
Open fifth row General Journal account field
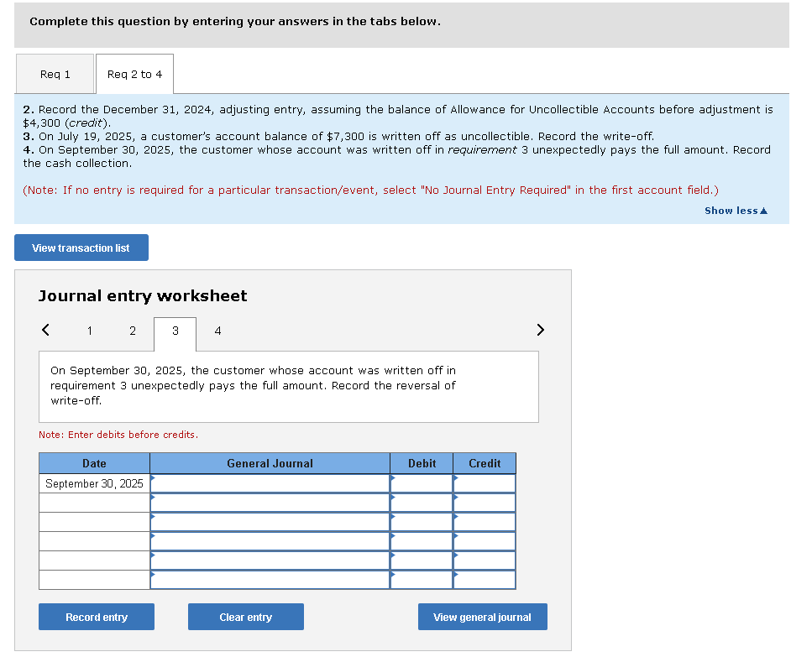270,561
